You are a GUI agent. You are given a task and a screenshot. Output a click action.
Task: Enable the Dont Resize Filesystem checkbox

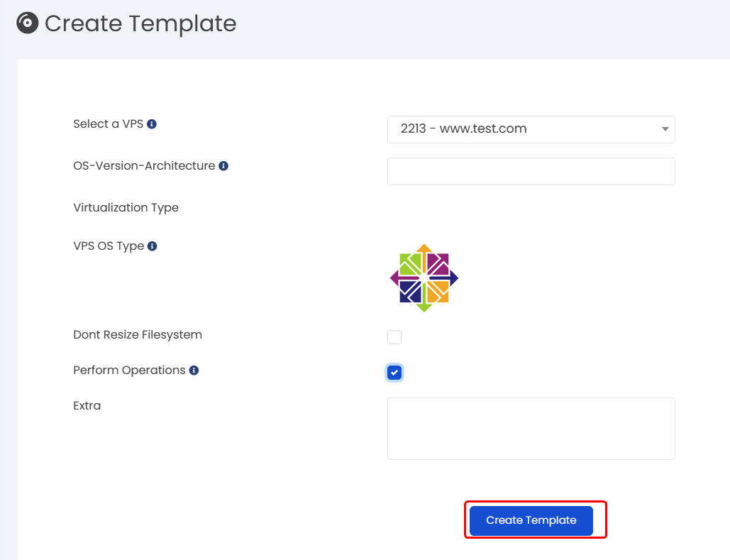pos(394,337)
